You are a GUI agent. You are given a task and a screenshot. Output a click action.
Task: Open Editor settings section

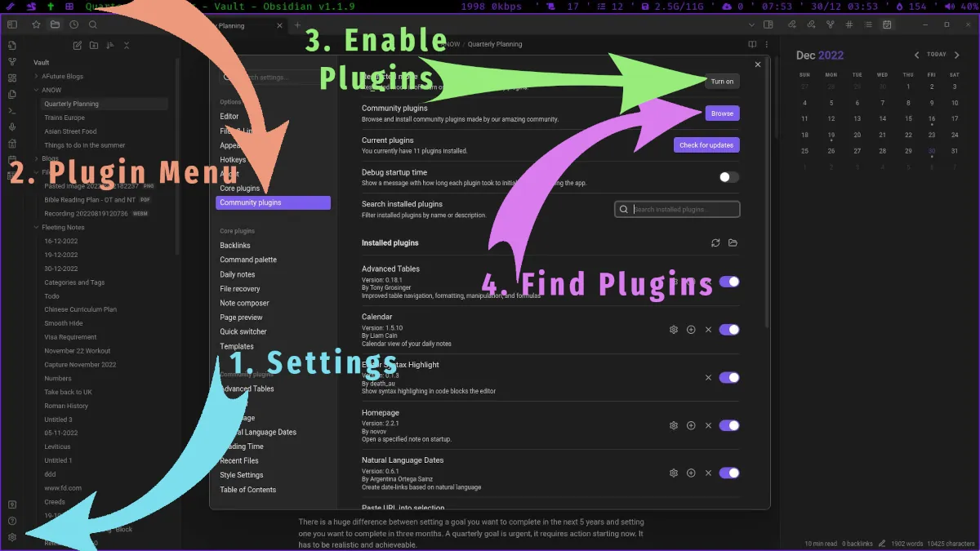[x=229, y=117]
